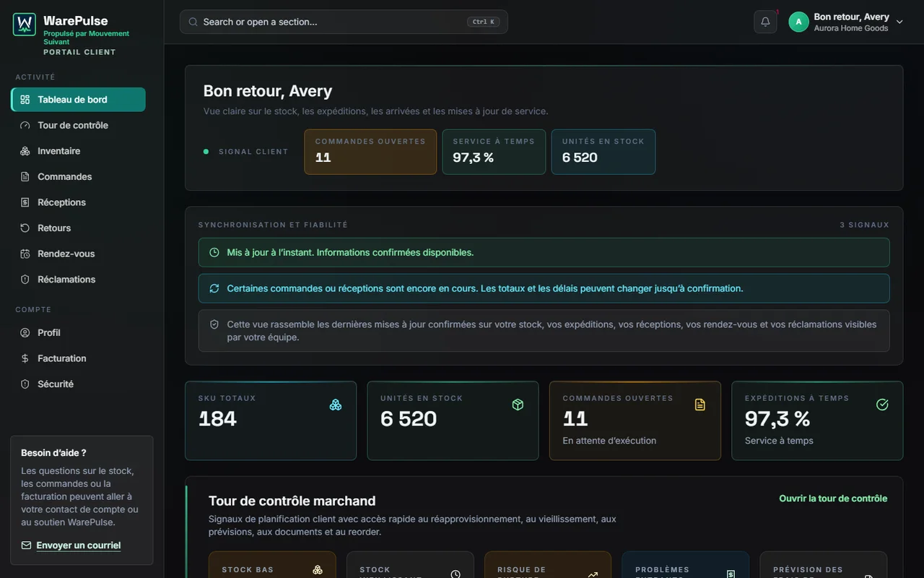Click the Profil user icon
Screen dimensions: 924x578
(x=25, y=332)
